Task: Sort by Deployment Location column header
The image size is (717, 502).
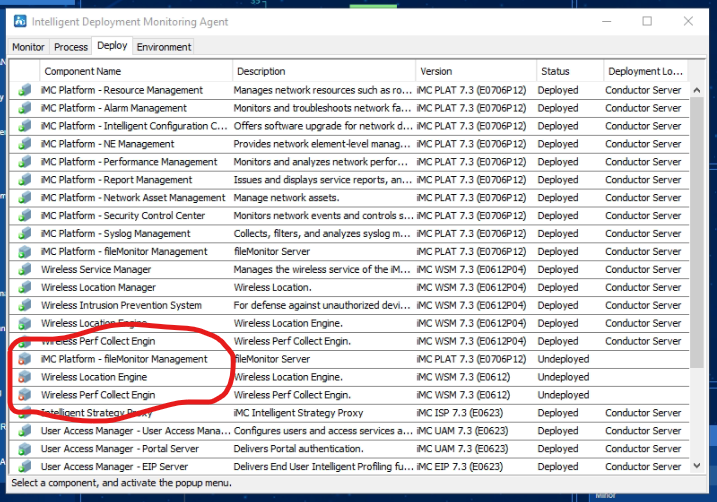Action: coord(645,71)
